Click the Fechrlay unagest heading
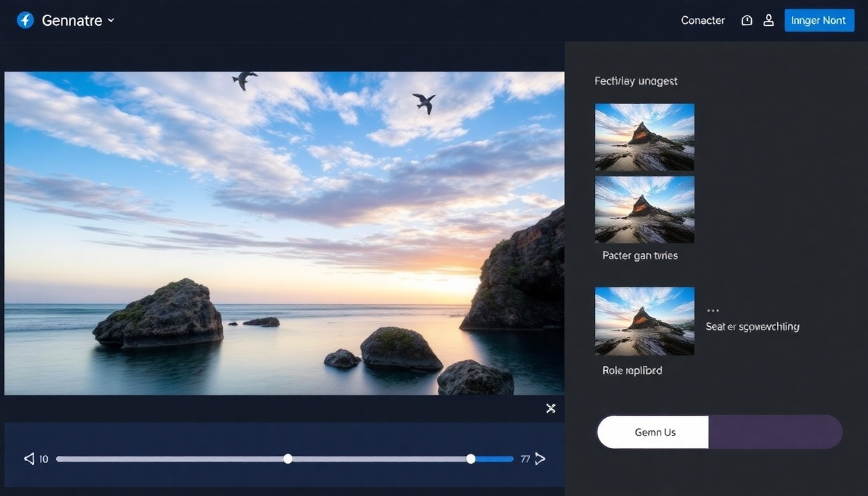 click(x=636, y=81)
